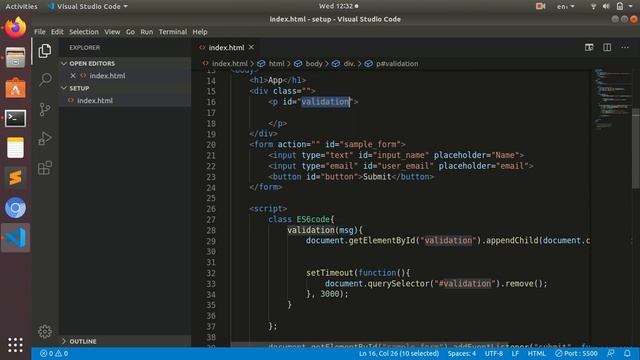The width and height of the screenshot is (640, 360).
Task: Open Chromium browser from the dock
Action: coord(16,208)
